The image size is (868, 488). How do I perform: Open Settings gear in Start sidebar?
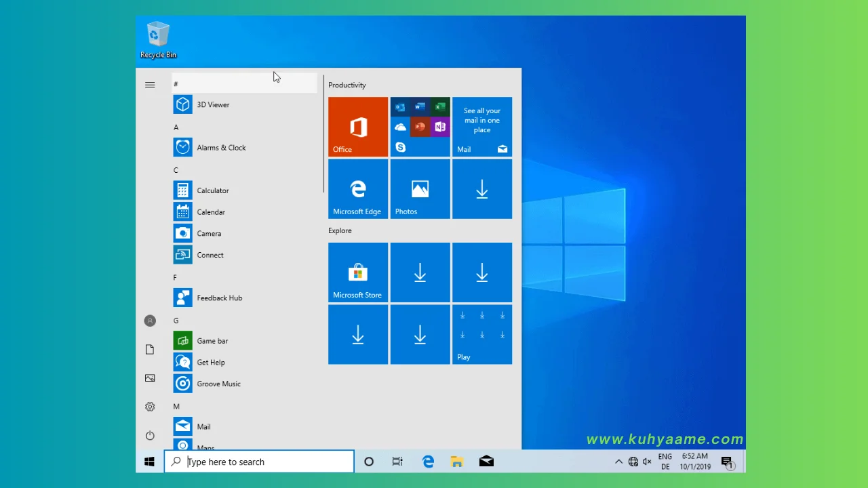pos(150,407)
